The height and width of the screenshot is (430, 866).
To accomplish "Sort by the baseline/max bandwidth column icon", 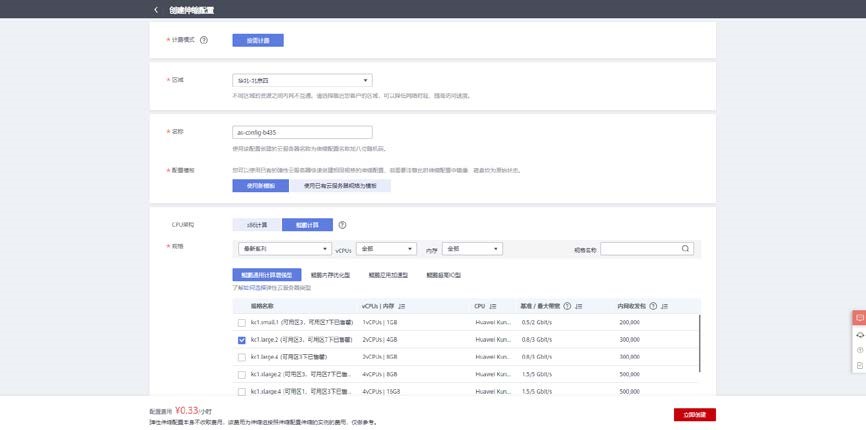I will (x=578, y=306).
